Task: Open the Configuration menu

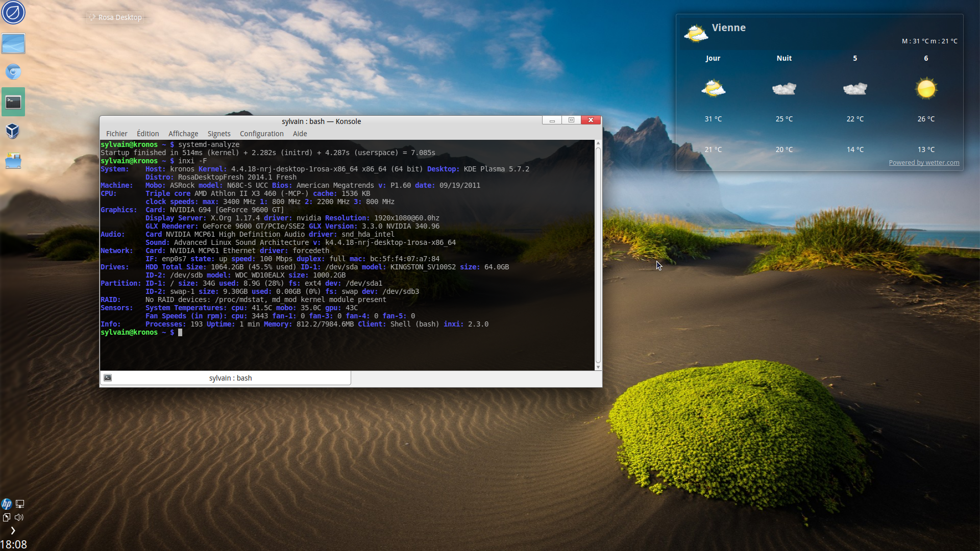Action: click(x=261, y=134)
